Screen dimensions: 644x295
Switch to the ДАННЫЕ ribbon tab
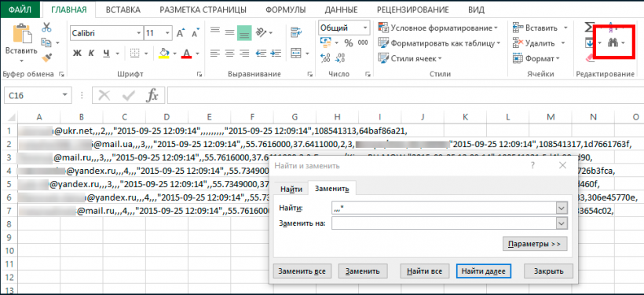(341, 9)
